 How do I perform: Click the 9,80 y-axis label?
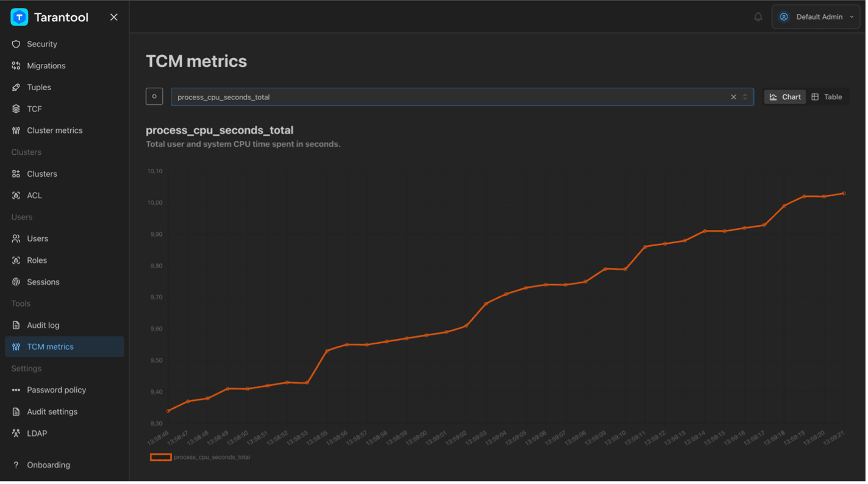coord(157,266)
